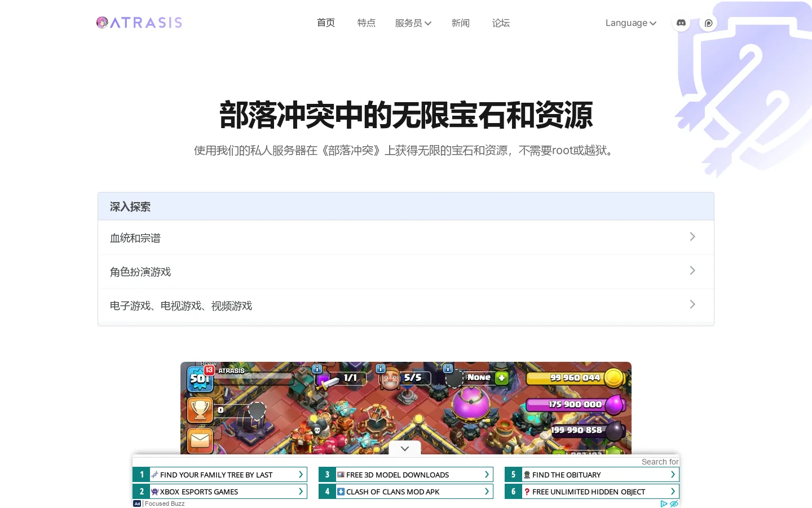Open the Find The Obituary ad link
Viewport: 812px width, 508px height.
click(x=592, y=475)
